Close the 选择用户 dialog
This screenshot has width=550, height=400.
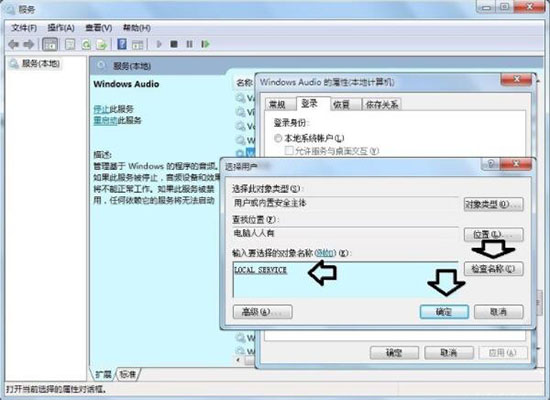(516, 164)
